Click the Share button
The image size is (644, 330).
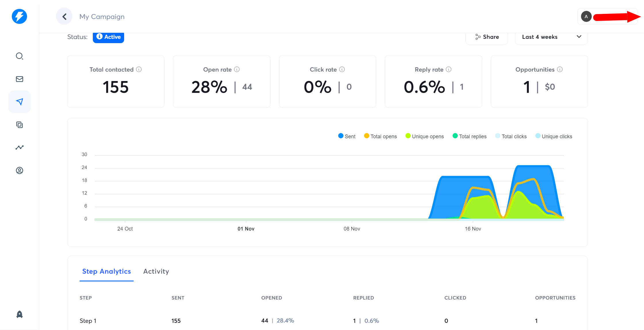pyautogui.click(x=487, y=37)
